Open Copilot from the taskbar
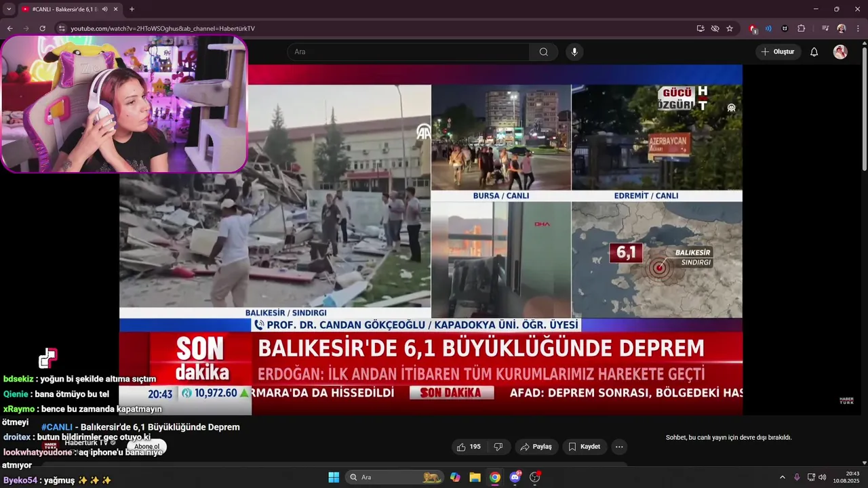Viewport: 868px width, 488px height. 455,477
